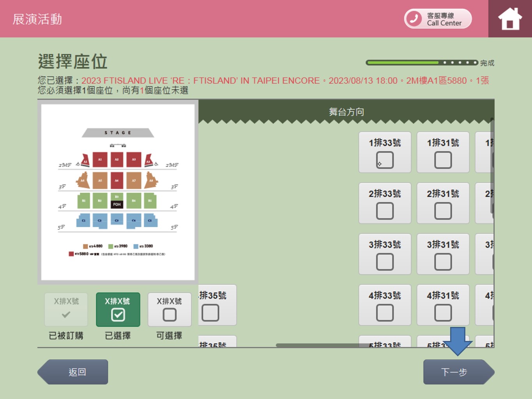The width and height of the screenshot is (532, 399).
Task: Click the horizontal seat map scrollbar
Action: [x=323, y=345]
